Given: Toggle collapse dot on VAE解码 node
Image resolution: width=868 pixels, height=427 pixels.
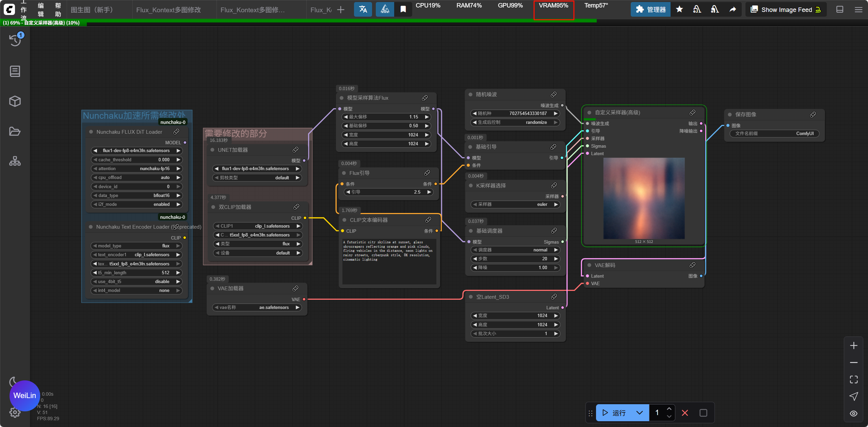Looking at the screenshot, I should click(589, 265).
